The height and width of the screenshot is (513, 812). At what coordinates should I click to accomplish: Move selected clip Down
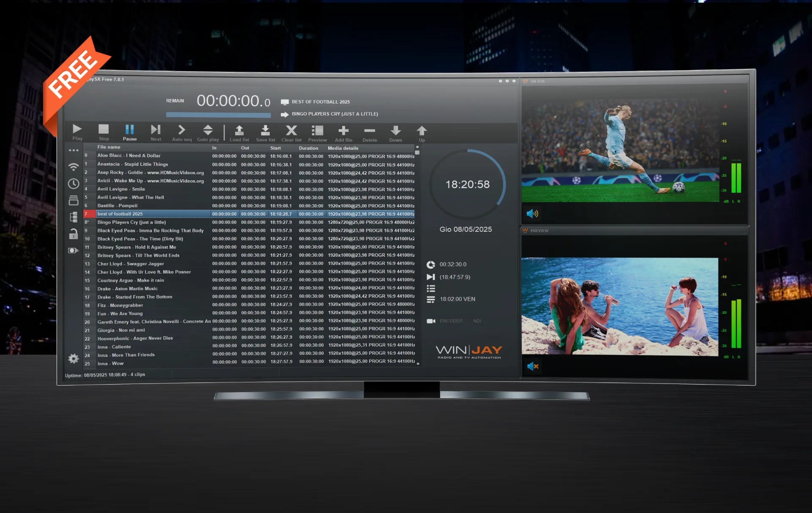(396, 131)
